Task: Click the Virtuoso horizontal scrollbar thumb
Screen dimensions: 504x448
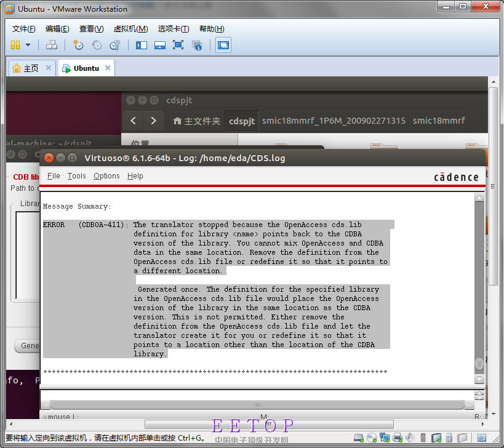Action: (257, 404)
